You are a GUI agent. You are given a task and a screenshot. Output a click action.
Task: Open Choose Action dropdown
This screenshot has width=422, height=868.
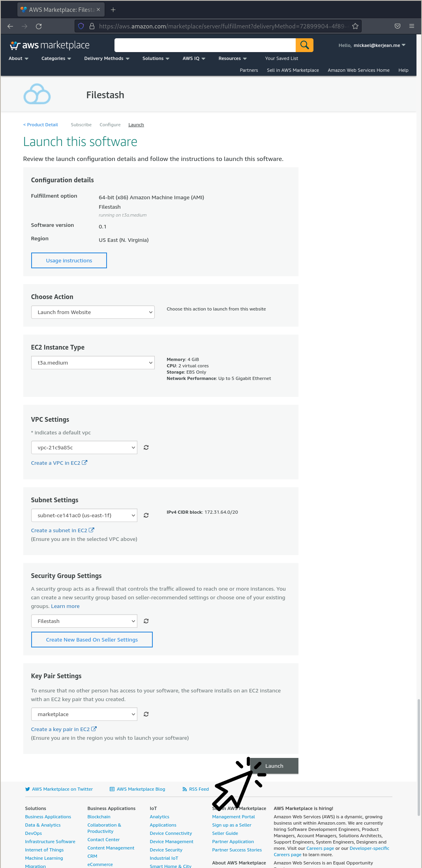(x=93, y=312)
